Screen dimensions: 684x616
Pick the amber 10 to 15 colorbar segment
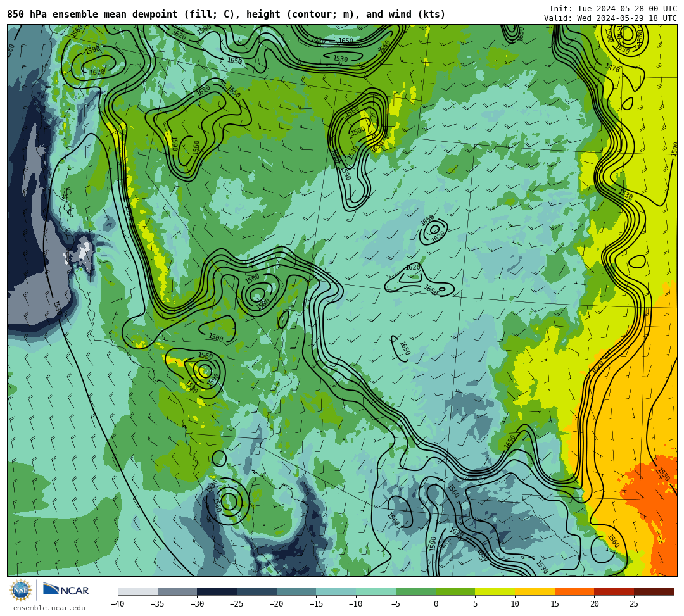coord(535,591)
